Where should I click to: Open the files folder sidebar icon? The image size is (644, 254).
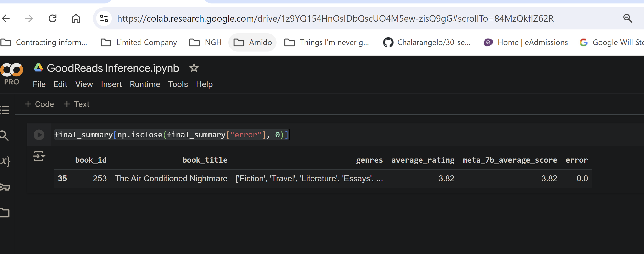tap(5, 213)
